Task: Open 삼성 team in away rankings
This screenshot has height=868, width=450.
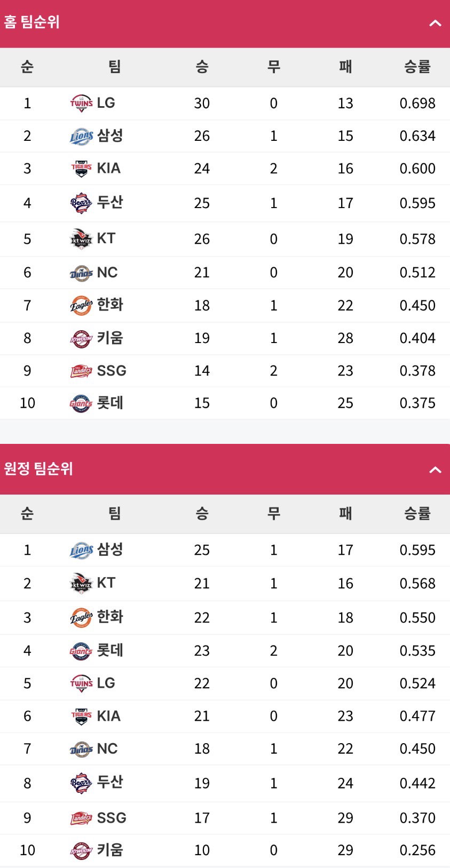Action: [110, 550]
